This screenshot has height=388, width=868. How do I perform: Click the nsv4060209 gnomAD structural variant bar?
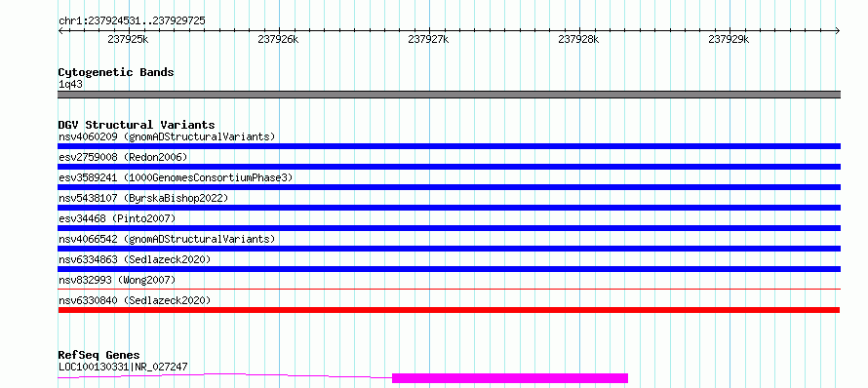[x=449, y=146]
